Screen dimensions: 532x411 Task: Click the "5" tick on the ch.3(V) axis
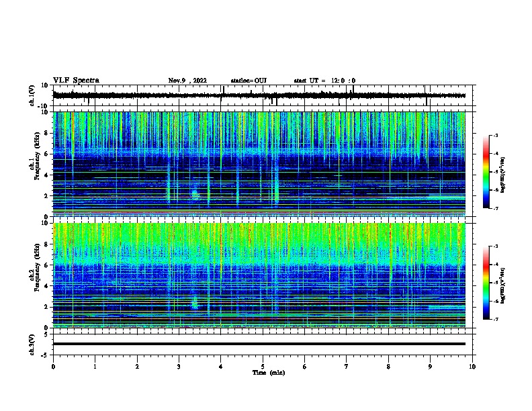[46, 334]
